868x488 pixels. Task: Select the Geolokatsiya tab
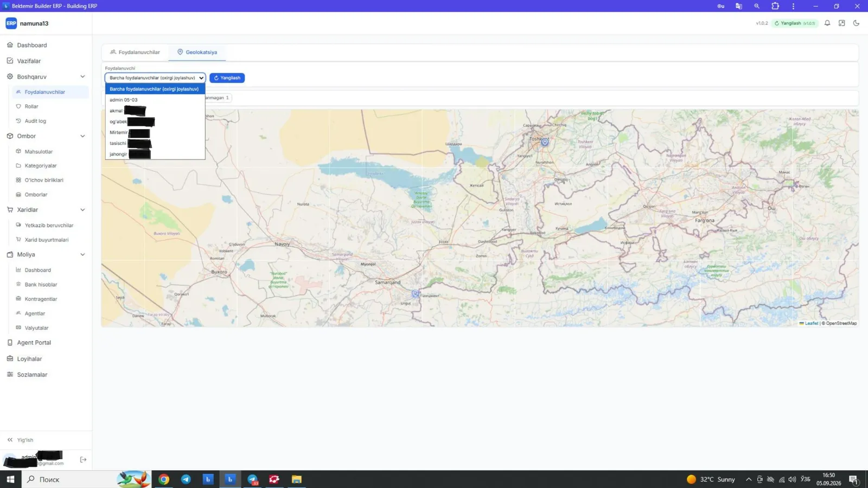click(197, 52)
